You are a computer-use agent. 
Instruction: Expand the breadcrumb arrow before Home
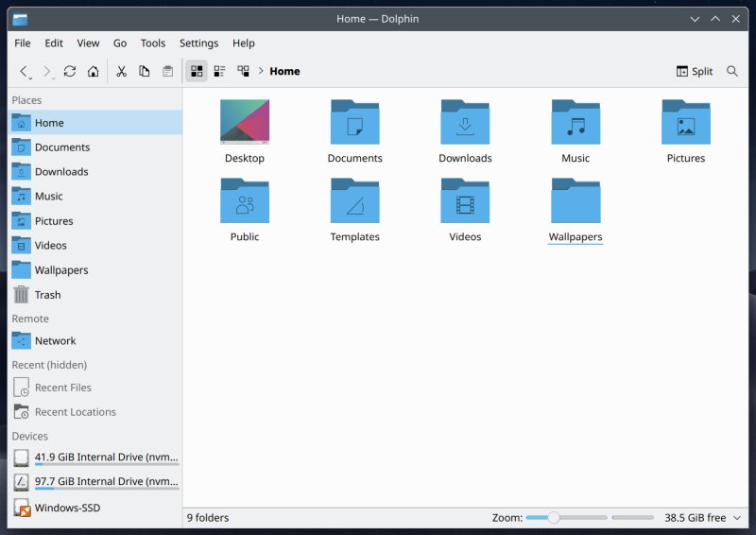261,71
